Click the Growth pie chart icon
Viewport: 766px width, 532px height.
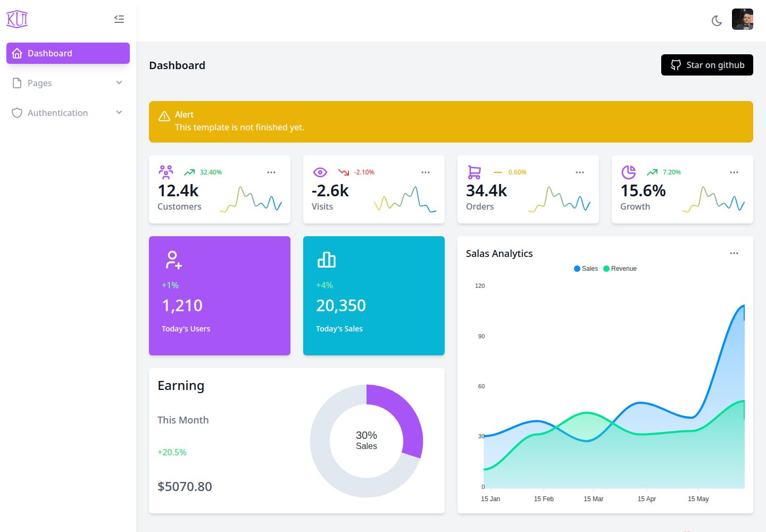629,172
